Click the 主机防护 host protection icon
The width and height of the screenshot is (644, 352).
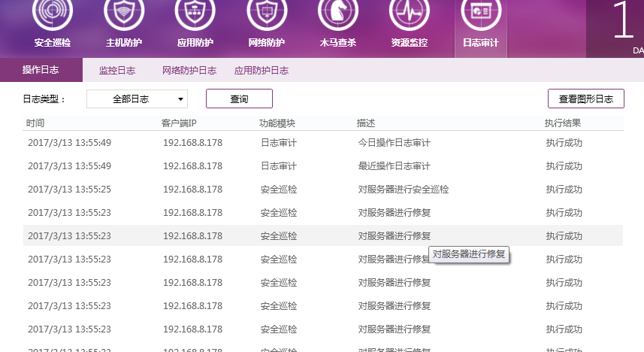(x=123, y=17)
